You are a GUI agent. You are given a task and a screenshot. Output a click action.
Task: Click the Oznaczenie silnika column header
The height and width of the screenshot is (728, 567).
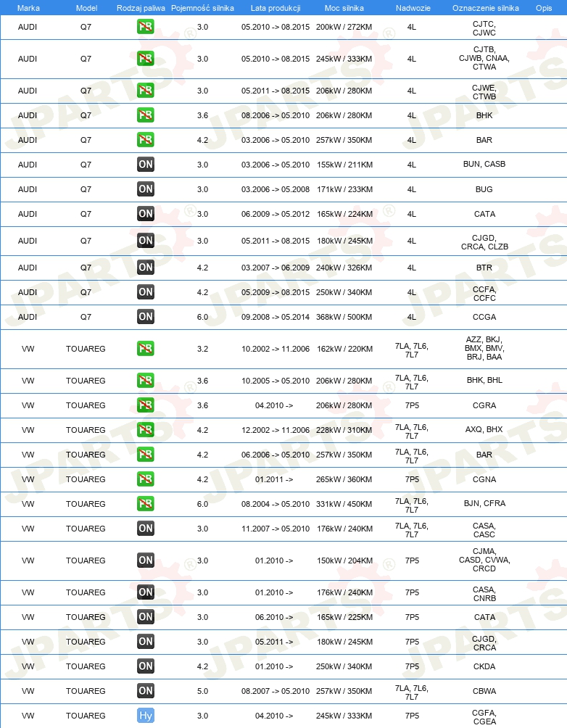485,8
